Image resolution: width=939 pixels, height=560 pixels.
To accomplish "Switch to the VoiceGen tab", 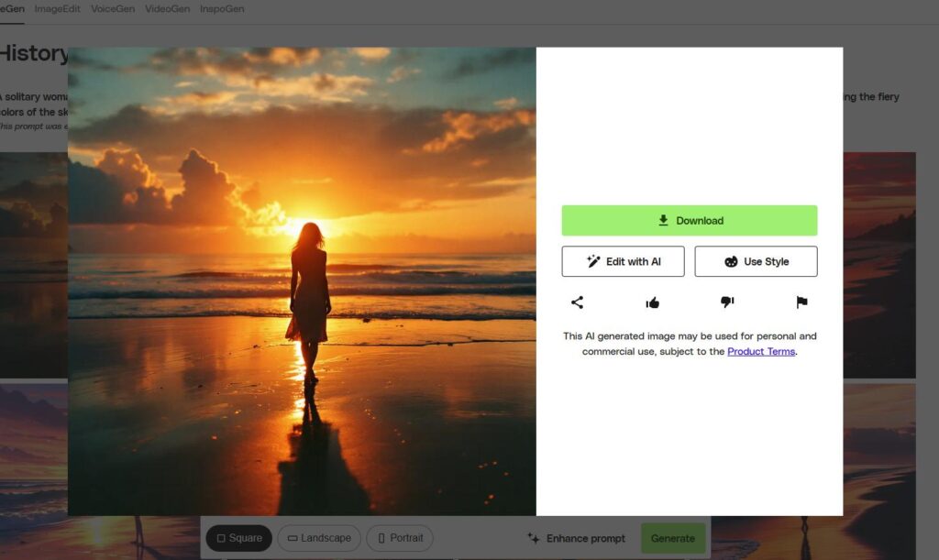I will tap(112, 8).
